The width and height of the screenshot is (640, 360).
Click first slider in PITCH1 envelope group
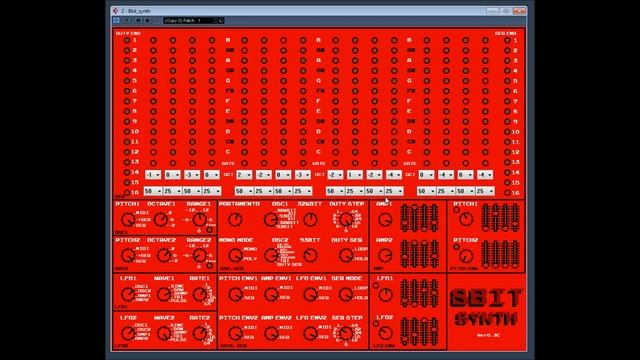click(x=486, y=218)
